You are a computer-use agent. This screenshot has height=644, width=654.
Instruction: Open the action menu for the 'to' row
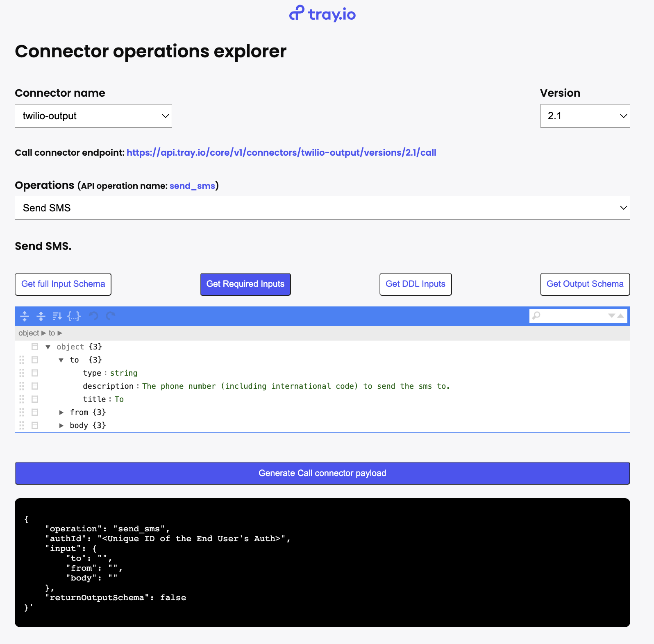(35, 360)
